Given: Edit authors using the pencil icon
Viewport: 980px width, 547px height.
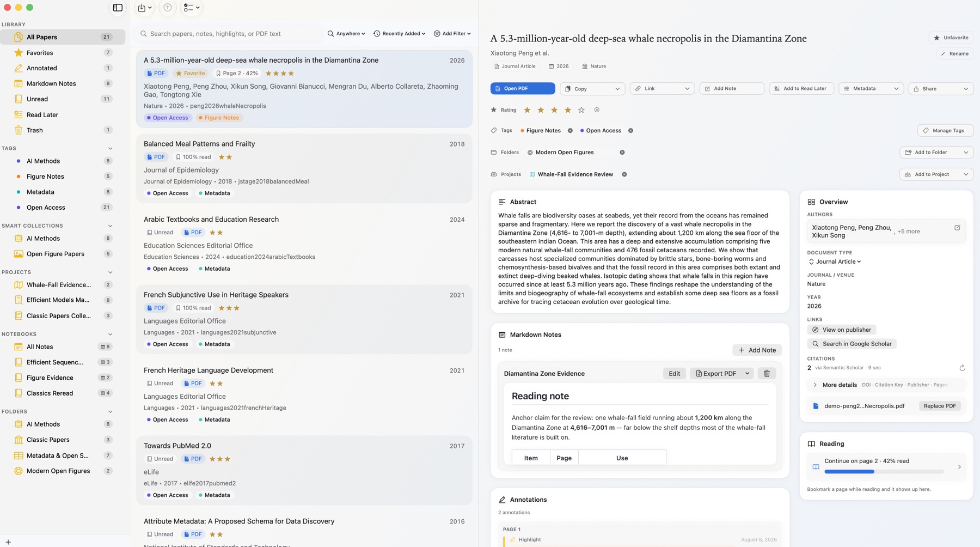Looking at the screenshot, I should pyautogui.click(x=957, y=228).
